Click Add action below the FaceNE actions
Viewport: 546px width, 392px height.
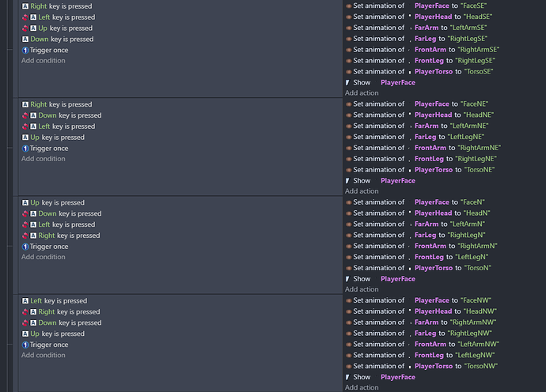(x=362, y=191)
